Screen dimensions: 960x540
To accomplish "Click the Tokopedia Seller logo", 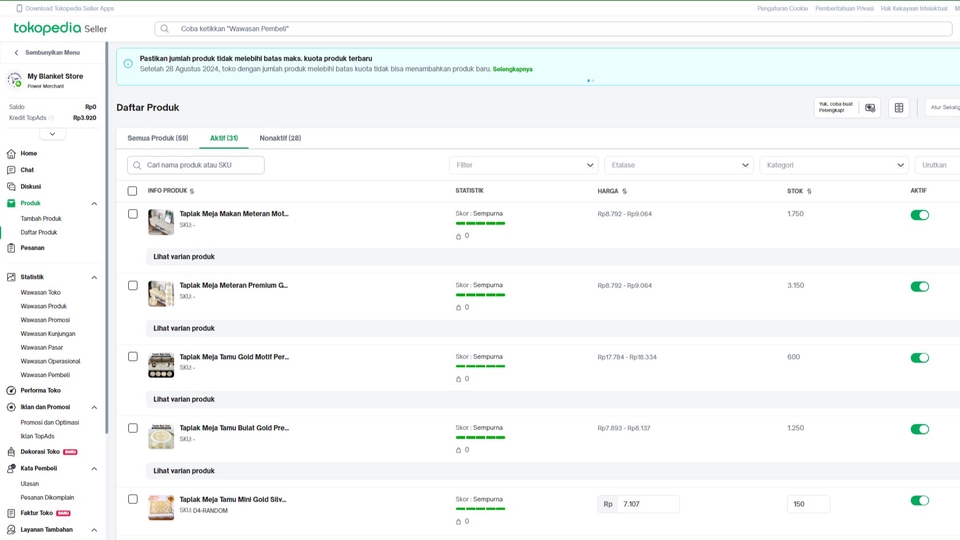I will 60,28.
